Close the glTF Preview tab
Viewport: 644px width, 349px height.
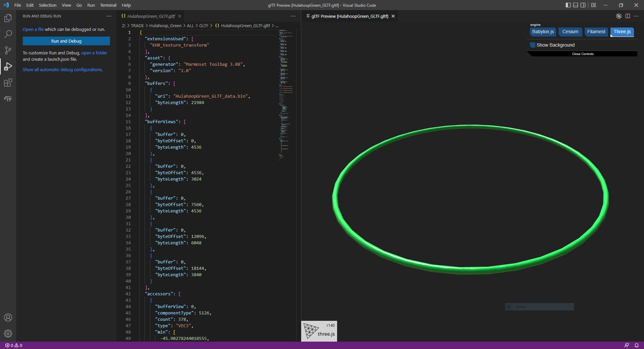tap(393, 16)
